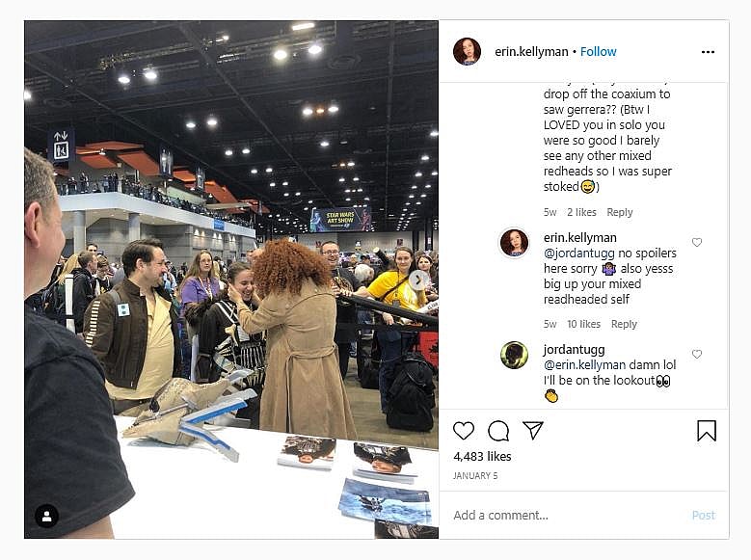This screenshot has width=751, height=560.
Task: Open the @jordantugg mention link
Action: 579,253
